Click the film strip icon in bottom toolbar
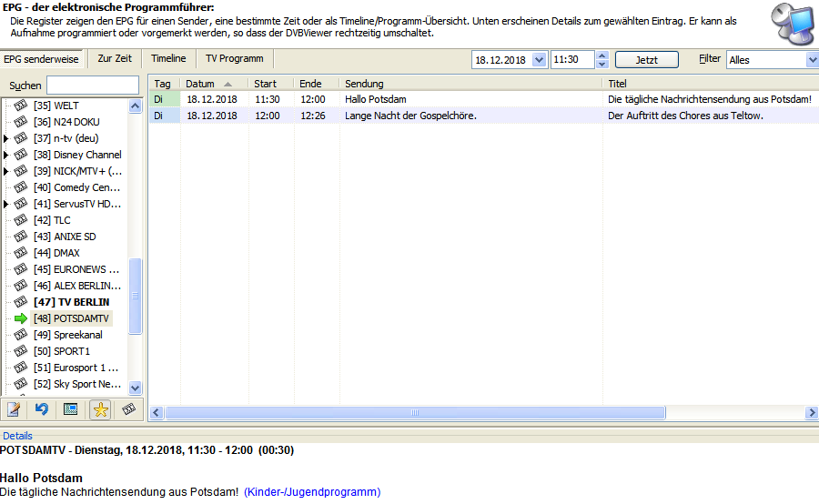Image resolution: width=819 pixels, height=504 pixels. [x=129, y=409]
